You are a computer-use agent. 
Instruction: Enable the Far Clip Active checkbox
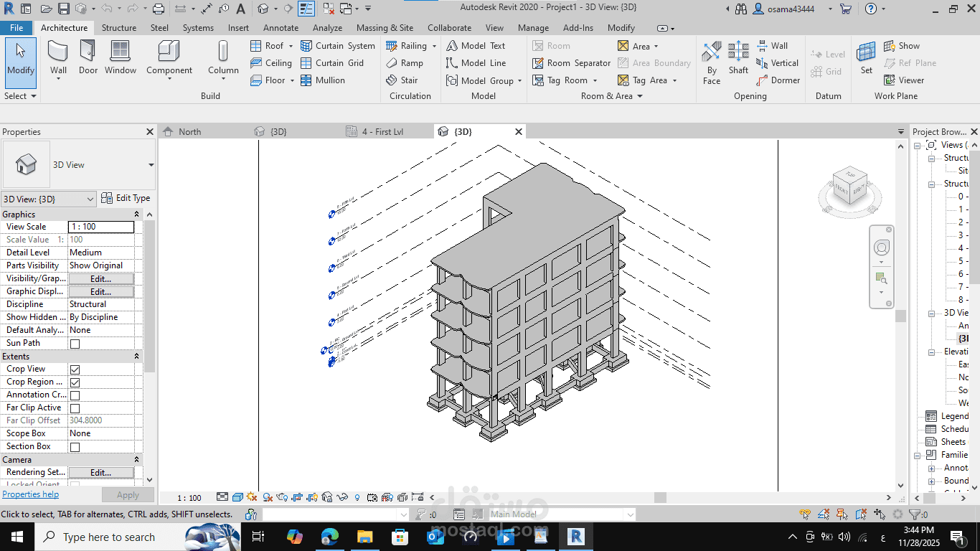[75, 408]
